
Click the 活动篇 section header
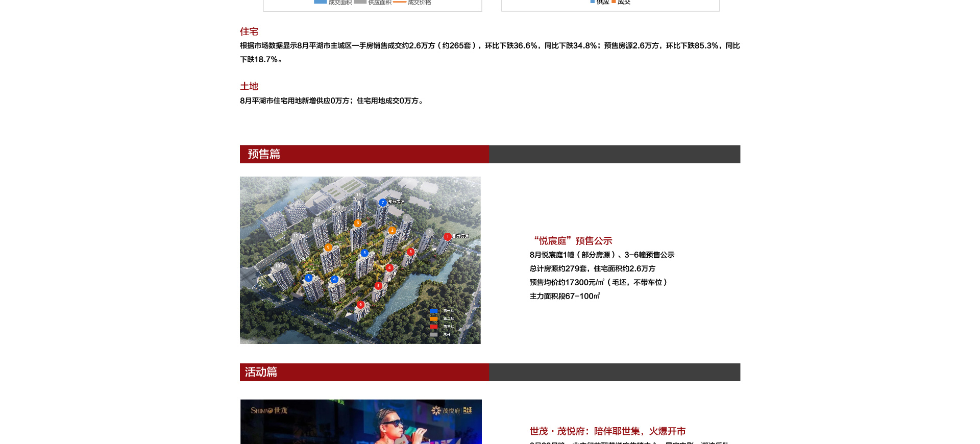coord(261,372)
